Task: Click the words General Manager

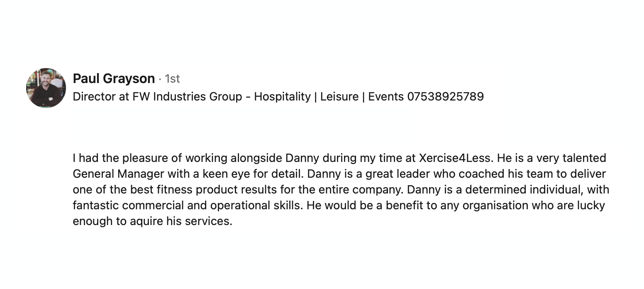Action: 118,174
